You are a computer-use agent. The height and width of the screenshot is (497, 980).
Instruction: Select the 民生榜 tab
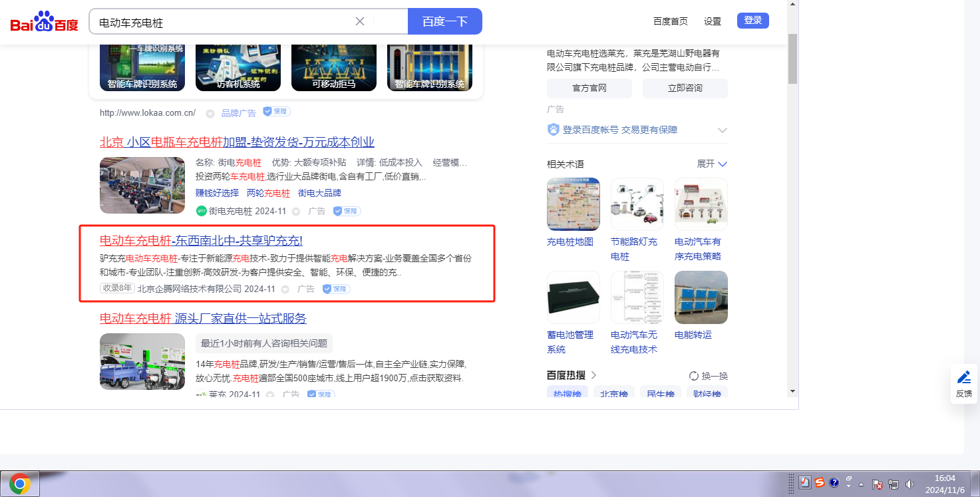[661, 393]
